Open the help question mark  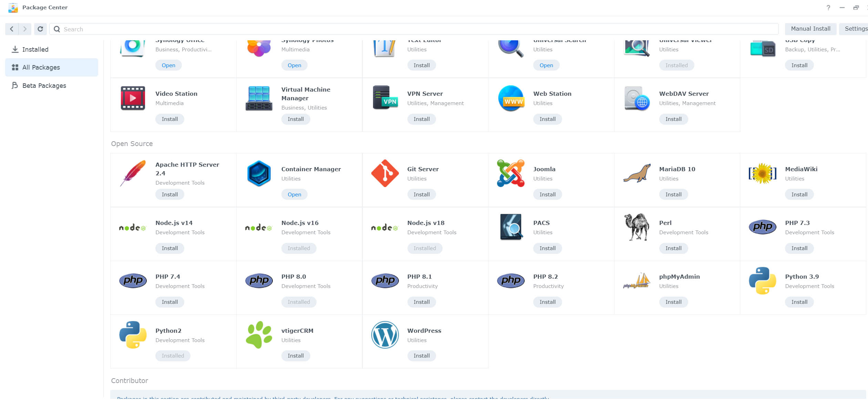click(x=828, y=8)
